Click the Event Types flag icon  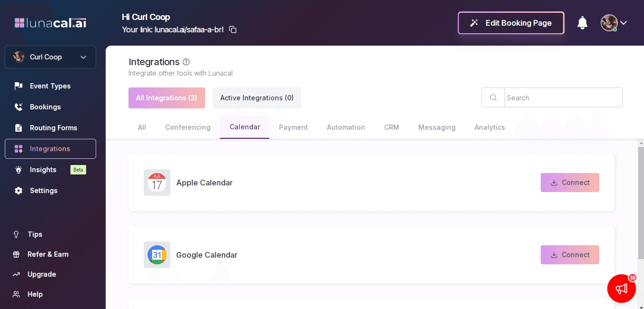tap(19, 86)
